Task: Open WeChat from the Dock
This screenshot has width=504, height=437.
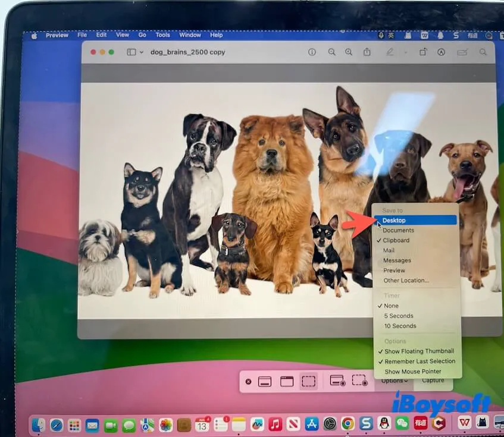Action: pos(402,423)
